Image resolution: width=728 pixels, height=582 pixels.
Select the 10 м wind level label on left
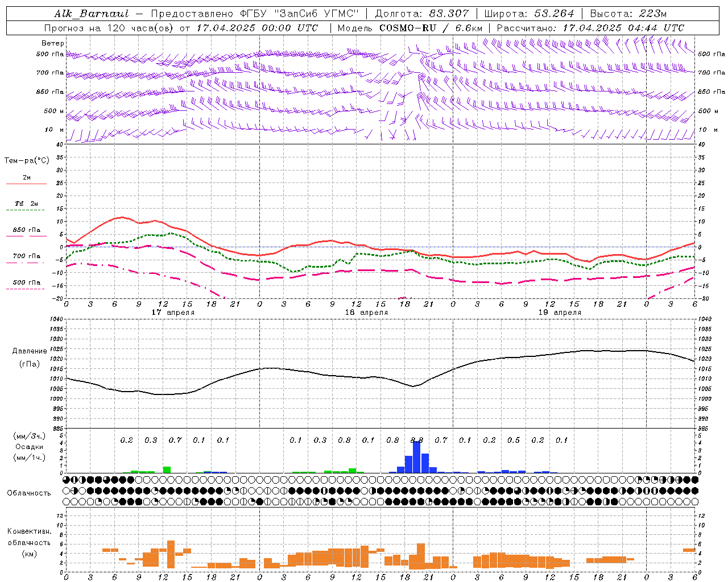[x=55, y=130]
